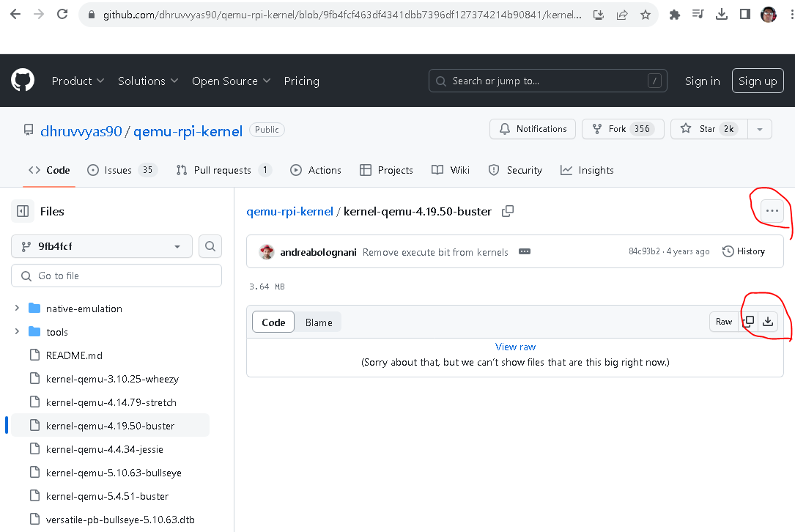Collapse the file tree panel icon
The image size is (795, 532).
click(x=23, y=211)
